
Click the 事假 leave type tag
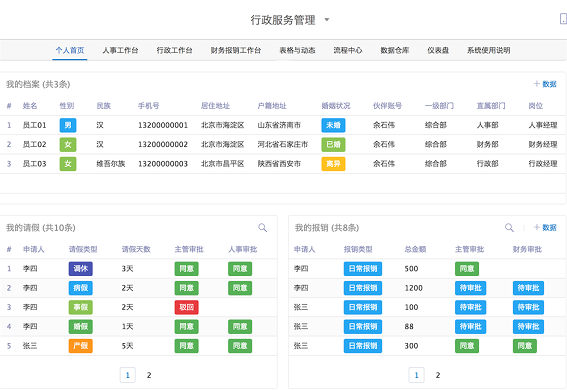[x=81, y=307]
